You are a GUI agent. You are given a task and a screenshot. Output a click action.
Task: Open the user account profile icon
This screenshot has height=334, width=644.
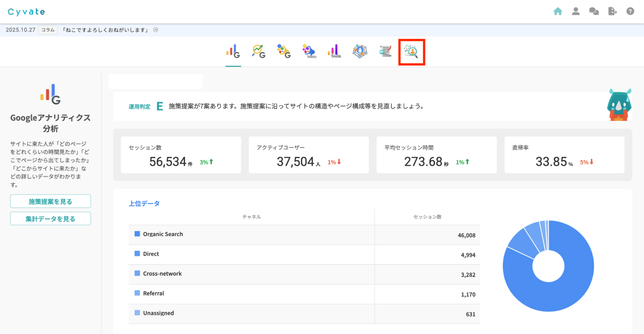pyautogui.click(x=576, y=12)
